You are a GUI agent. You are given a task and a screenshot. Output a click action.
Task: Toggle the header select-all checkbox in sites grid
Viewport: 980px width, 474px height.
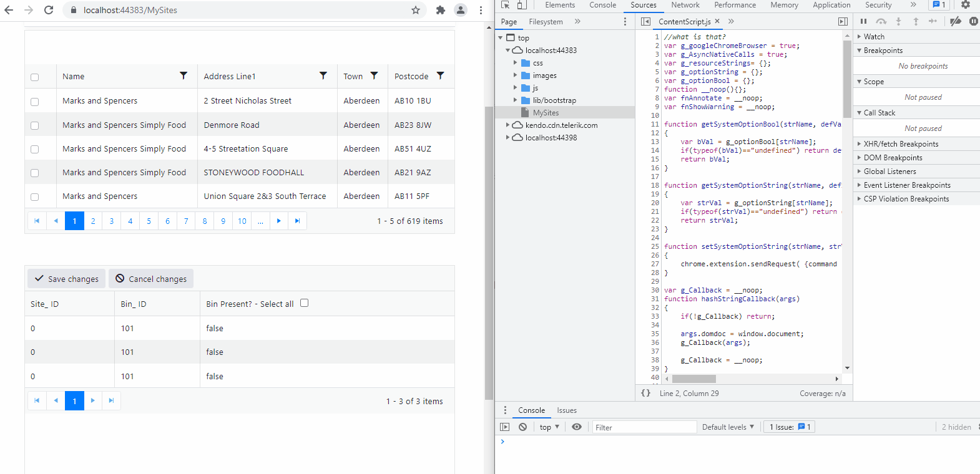click(x=35, y=77)
